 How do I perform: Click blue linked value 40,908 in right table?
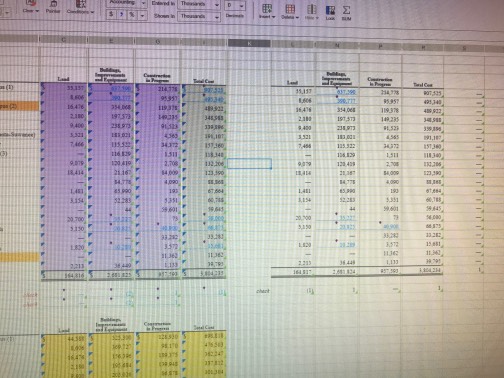[x=391, y=227]
